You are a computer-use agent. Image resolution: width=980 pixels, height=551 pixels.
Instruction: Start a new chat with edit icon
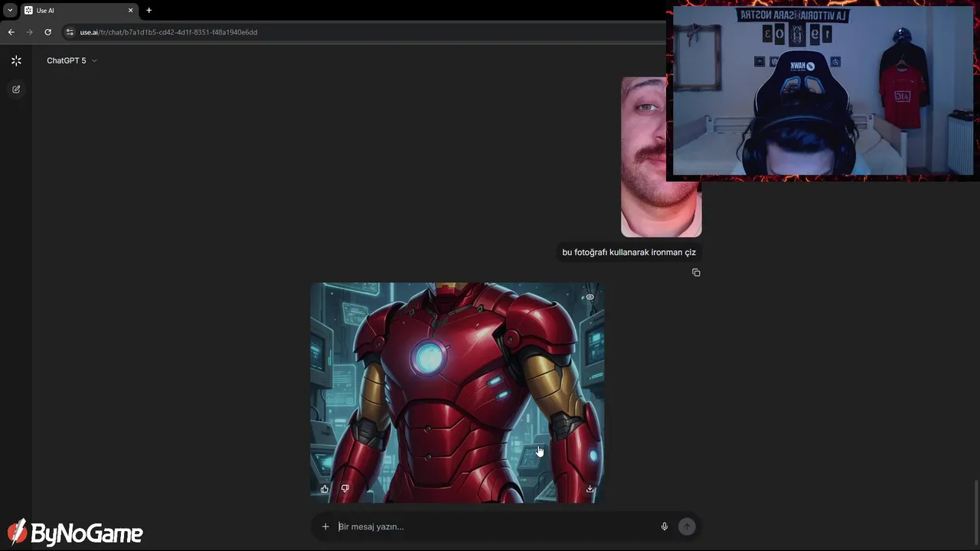(16, 90)
